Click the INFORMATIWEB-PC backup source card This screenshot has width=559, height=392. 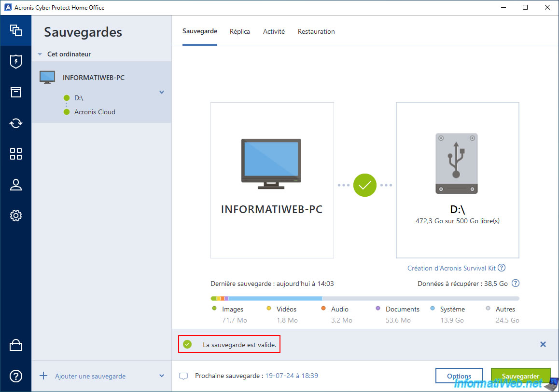tap(272, 180)
